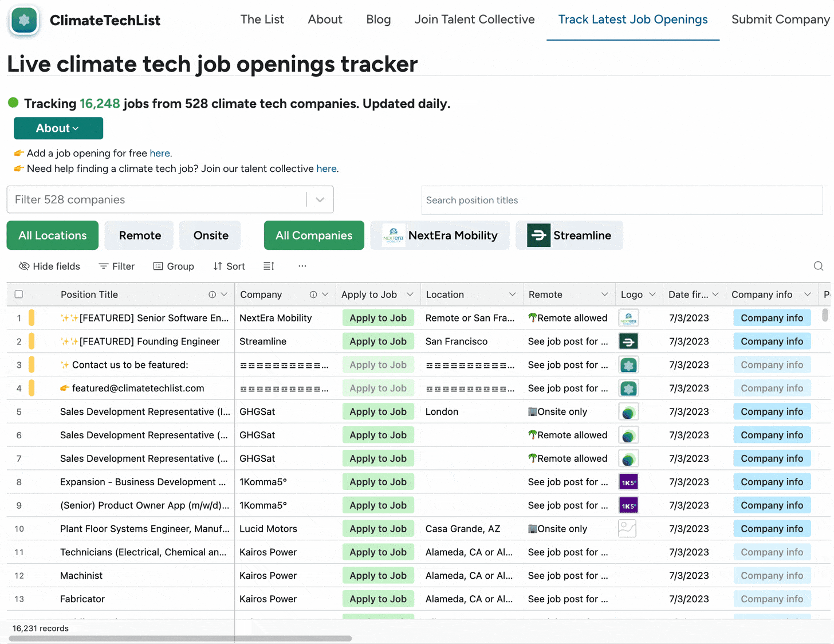Click the NextEra Mobility logo in row 1
The image size is (834, 644).
(x=628, y=318)
